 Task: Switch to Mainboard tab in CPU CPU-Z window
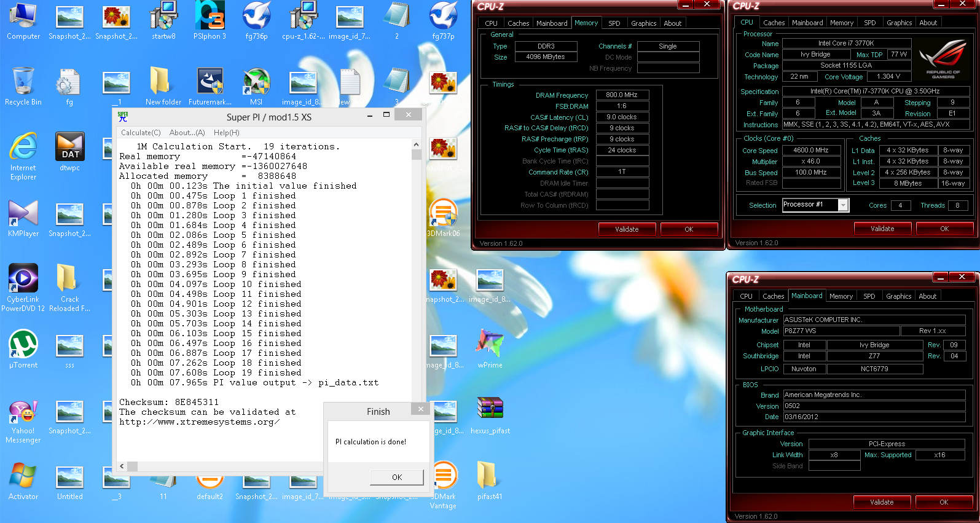tap(807, 23)
